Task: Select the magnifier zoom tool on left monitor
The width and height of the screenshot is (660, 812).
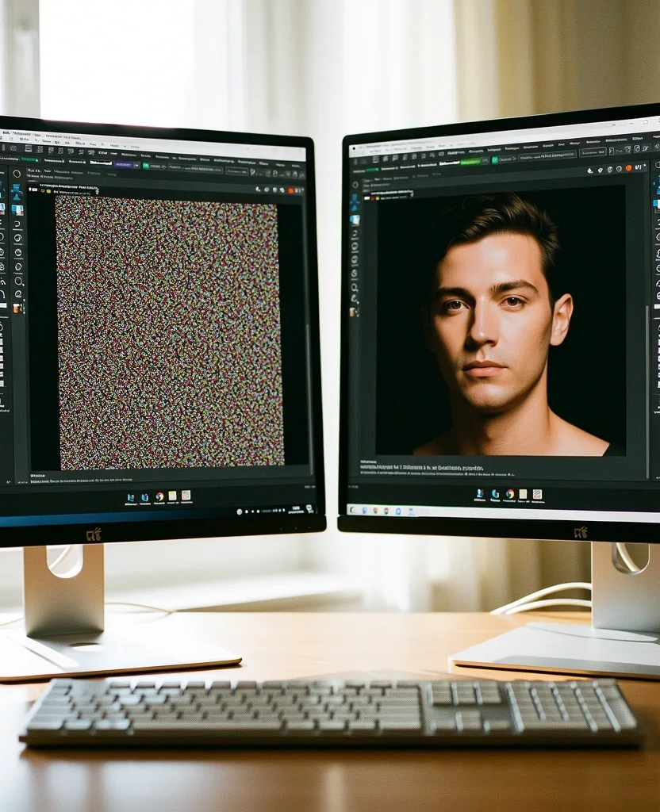Action: click(x=19, y=282)
